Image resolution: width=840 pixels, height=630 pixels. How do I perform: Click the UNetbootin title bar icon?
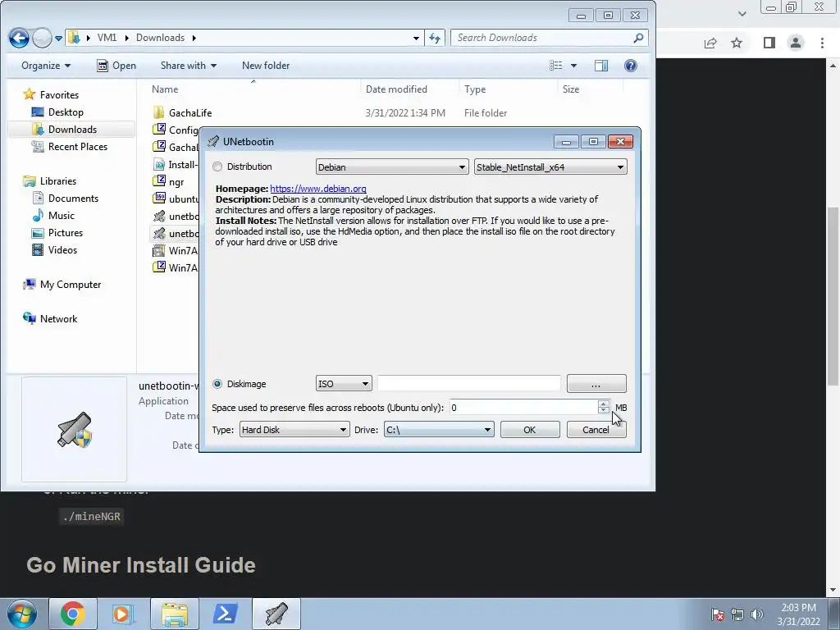(213, 141)
